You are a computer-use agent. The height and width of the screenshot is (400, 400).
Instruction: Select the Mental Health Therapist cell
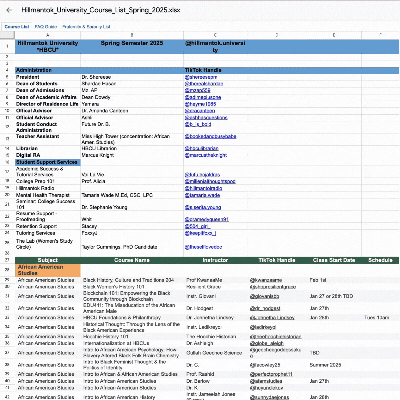[x=48, y=195]
